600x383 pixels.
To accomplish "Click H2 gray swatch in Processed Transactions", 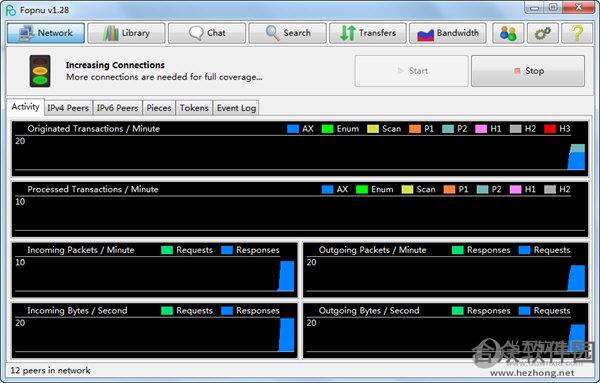I will tap(550, 189).
